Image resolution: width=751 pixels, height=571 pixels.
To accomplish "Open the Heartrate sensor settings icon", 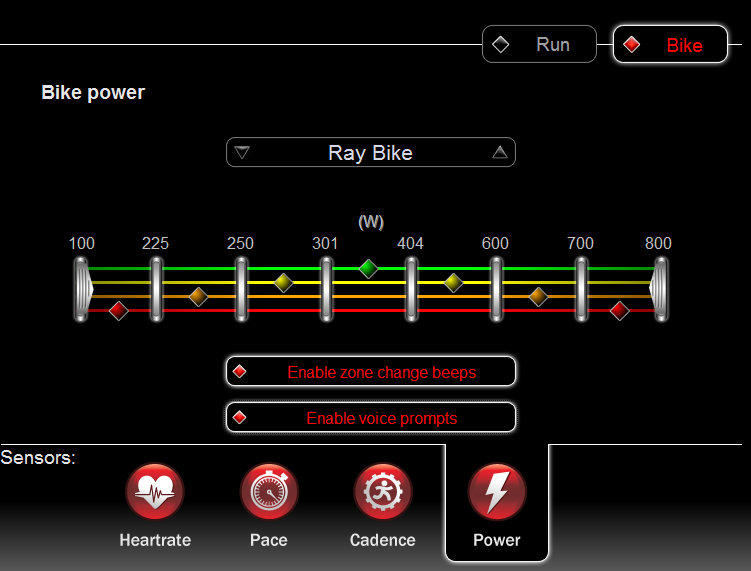I will [x=155, y=492].
